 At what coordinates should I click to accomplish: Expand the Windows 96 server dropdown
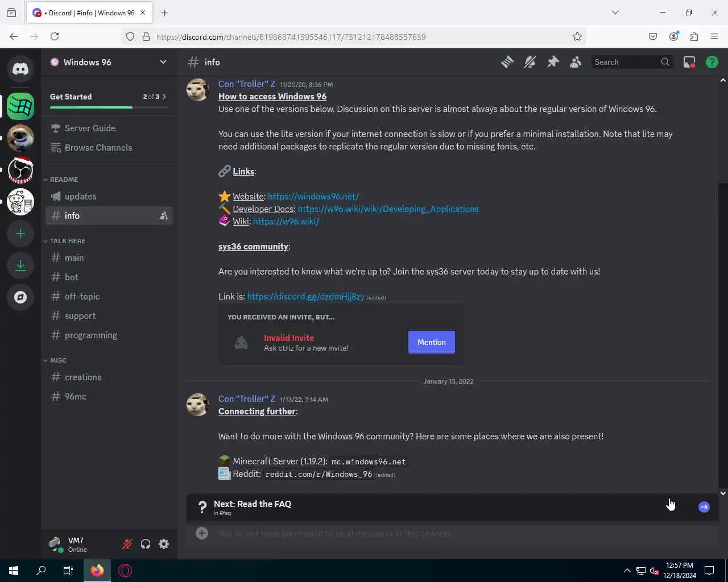163,62
